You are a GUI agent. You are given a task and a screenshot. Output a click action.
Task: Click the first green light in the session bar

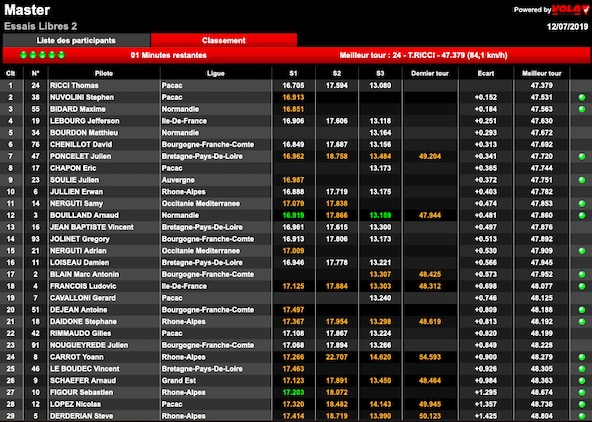coord(23,55)
